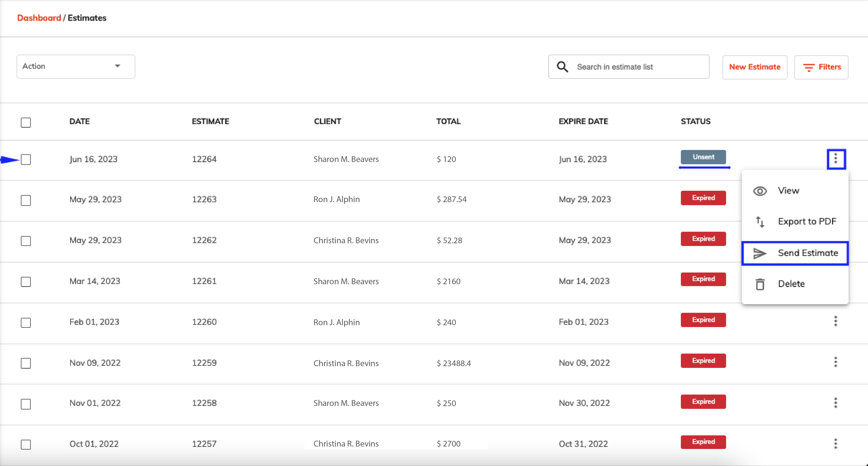The width and height of the screenshot is (868, 466).
Task: Click the Estimates breadcrumb text
Action: tap(87, 18)
